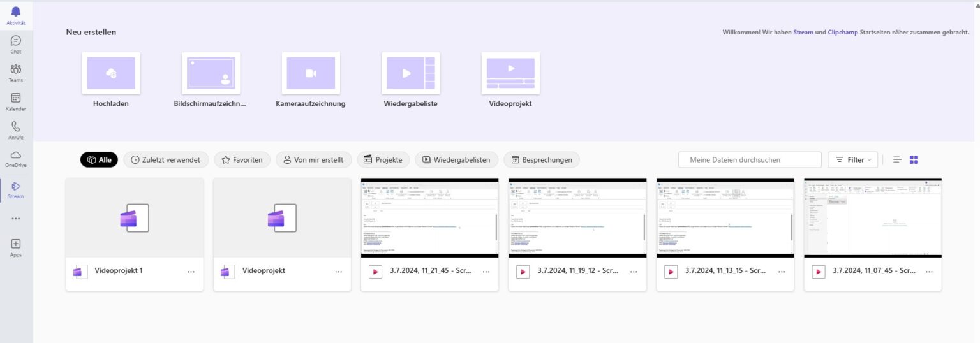Switch to list view layout icon
Image resolution: width=980 pixels, height=343 pixels.
[897, 159]
